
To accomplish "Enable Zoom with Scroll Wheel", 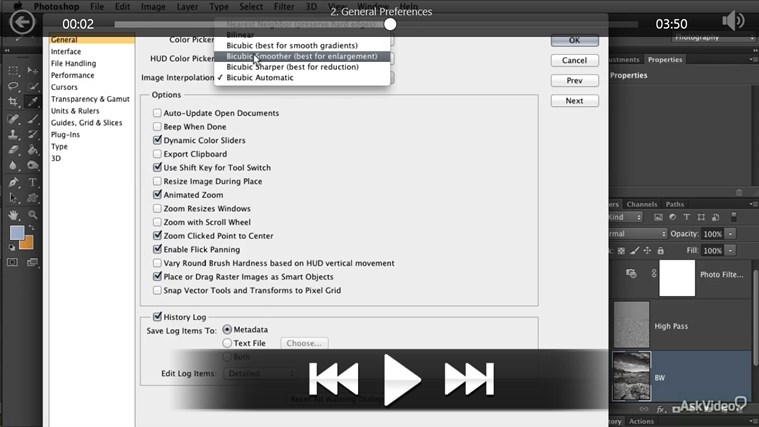I will coord(157,222).
